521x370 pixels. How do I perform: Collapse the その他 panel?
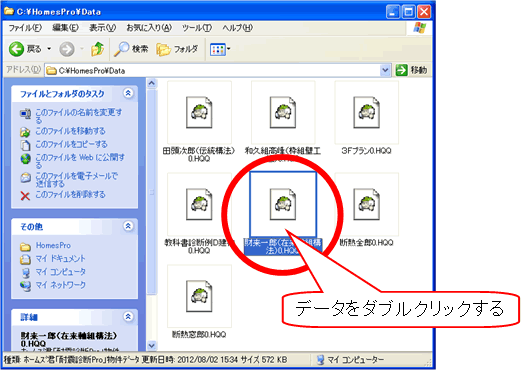(x=128, y=226)
